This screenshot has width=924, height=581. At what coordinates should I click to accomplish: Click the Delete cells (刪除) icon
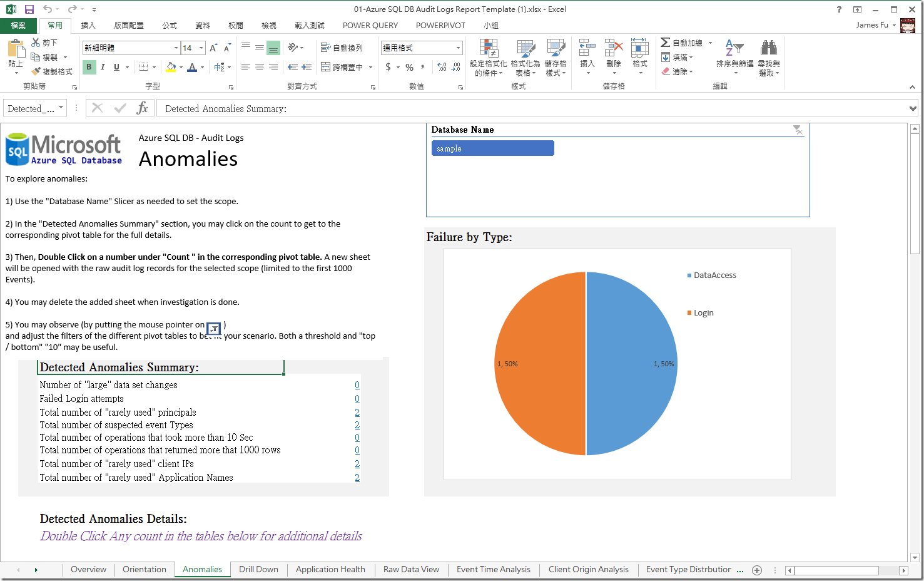pos(614,49)
